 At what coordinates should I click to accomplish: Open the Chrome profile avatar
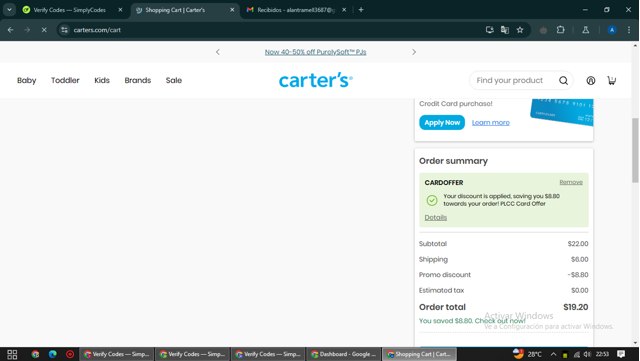(x=612, y=30)
